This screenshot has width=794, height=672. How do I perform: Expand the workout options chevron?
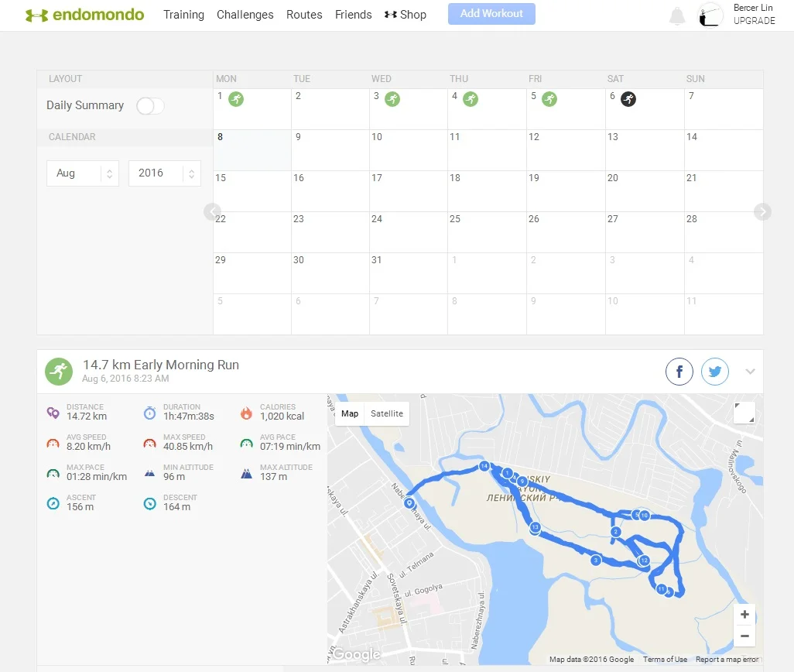(x=751, y=372)
